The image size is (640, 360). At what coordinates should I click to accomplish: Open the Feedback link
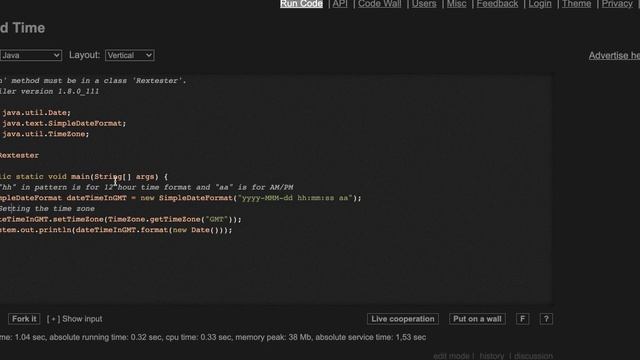[497, 4]
